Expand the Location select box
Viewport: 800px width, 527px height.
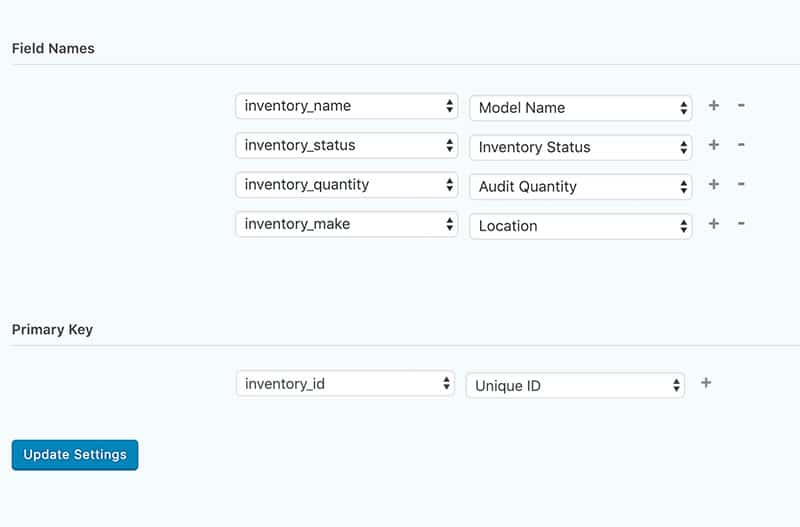pos(581,226)
